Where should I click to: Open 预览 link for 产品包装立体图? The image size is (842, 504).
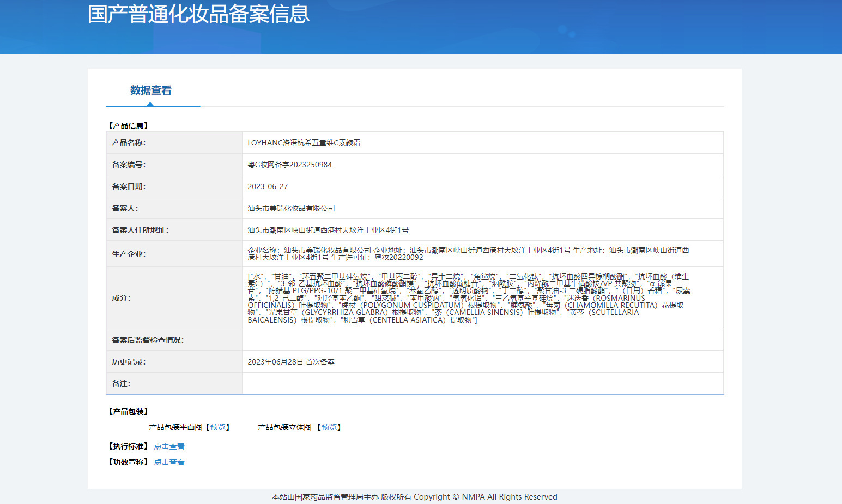click(x=329, y=427)
